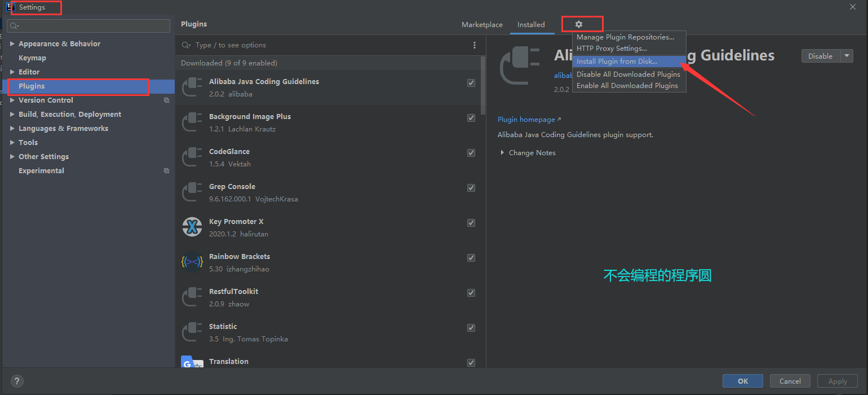Image resolution: width=868 pixels, height=395 pixels.
Task: Expand Build, Execution, Deployment node
Action: (12, 115)
